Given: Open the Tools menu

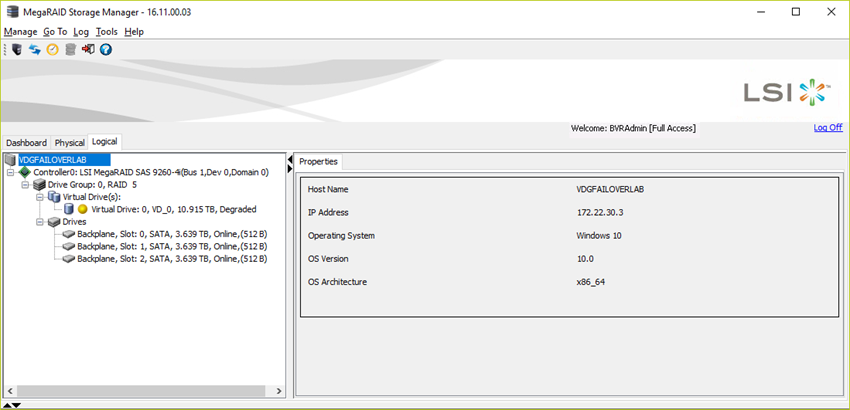Looking at the screenshot, I should pos(106,32).
